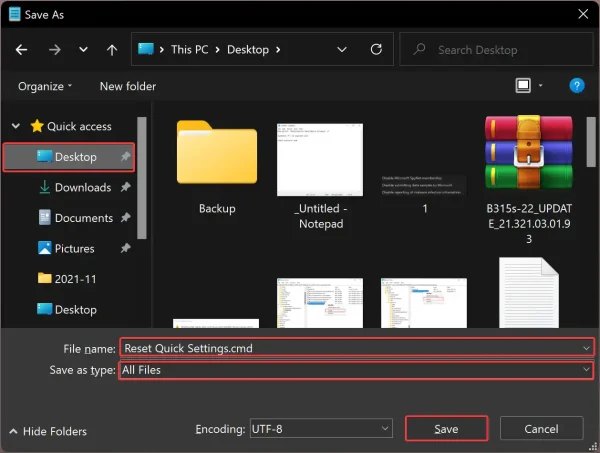Image resolution: width=600 pixels, height=453 pixels.
Task: Click the pin icon next to Pictures
Action: tap(126, 248)
